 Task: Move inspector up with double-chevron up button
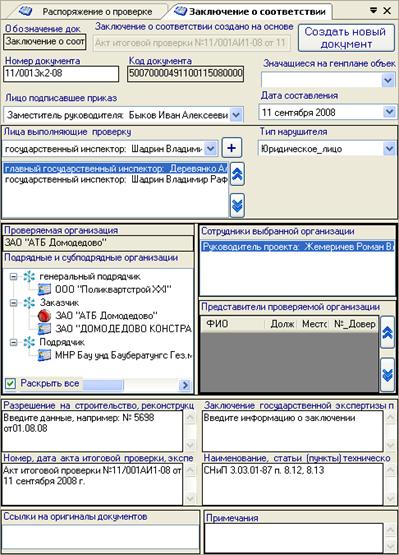click(x=237, y=174)
